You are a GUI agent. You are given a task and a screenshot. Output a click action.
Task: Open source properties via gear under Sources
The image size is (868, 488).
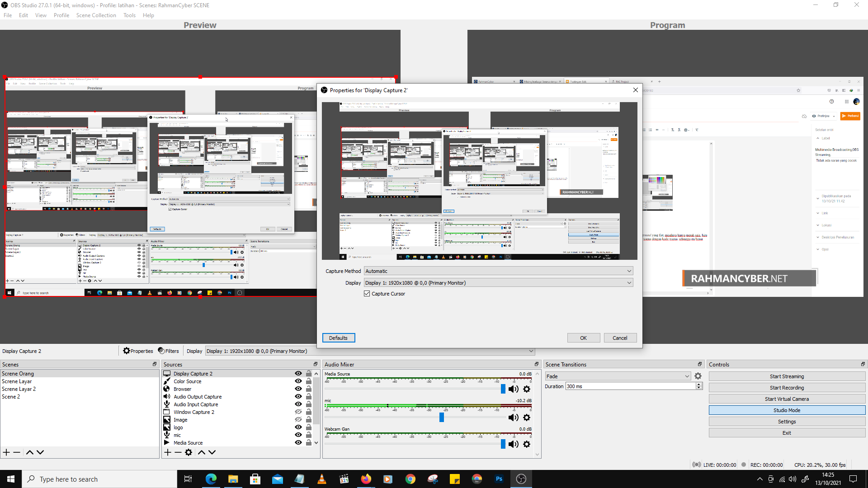point(189,452)
